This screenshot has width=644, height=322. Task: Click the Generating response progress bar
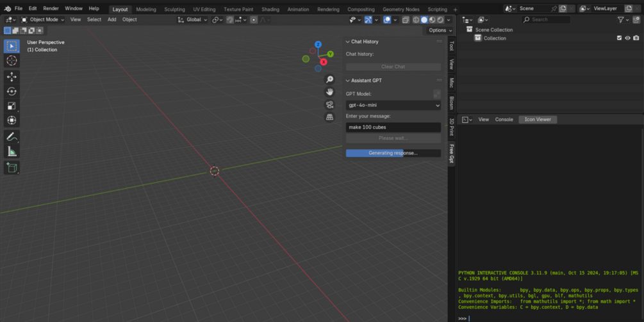click(393, 153)
